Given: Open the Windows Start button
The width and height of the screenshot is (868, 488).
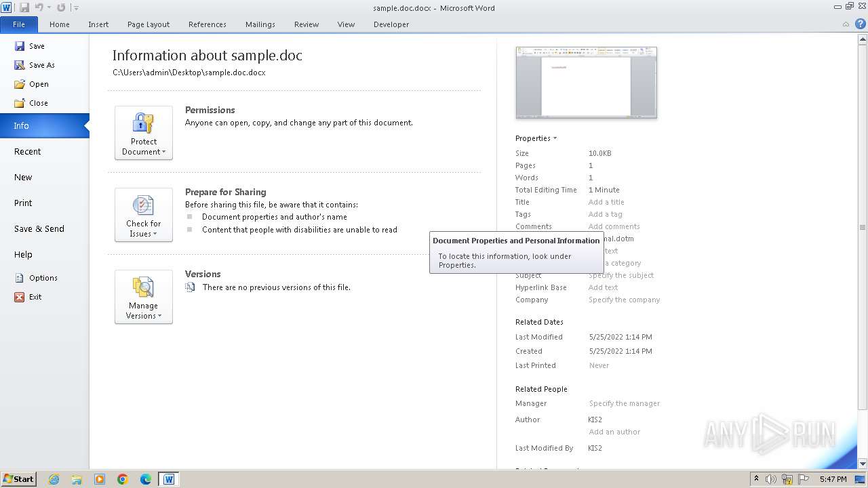Looking at the screenshot, I should (x=19, y=479).
